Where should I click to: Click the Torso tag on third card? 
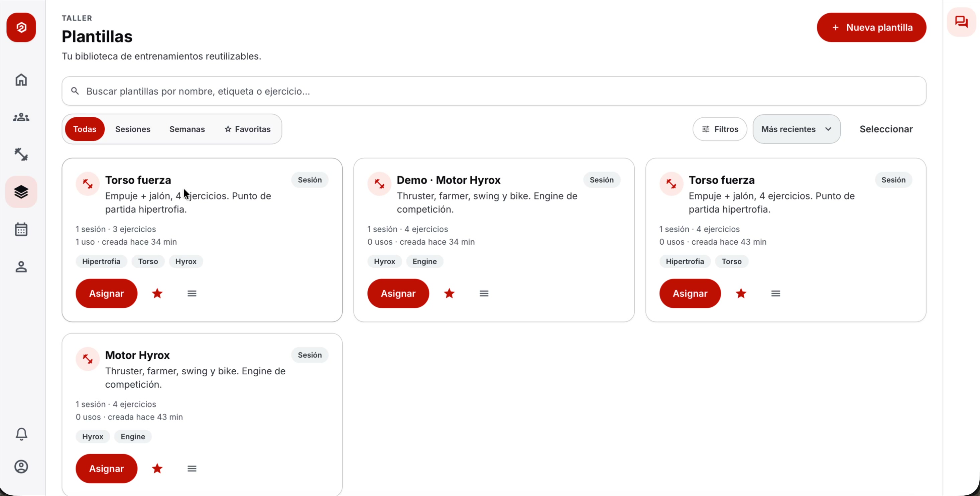732,261
